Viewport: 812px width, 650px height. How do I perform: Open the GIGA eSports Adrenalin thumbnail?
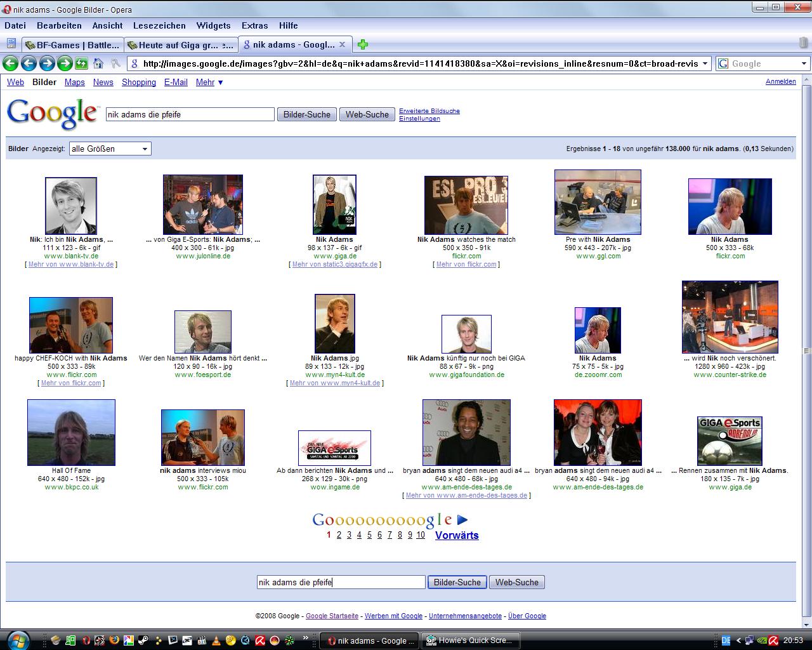click(x=730, y=441)
